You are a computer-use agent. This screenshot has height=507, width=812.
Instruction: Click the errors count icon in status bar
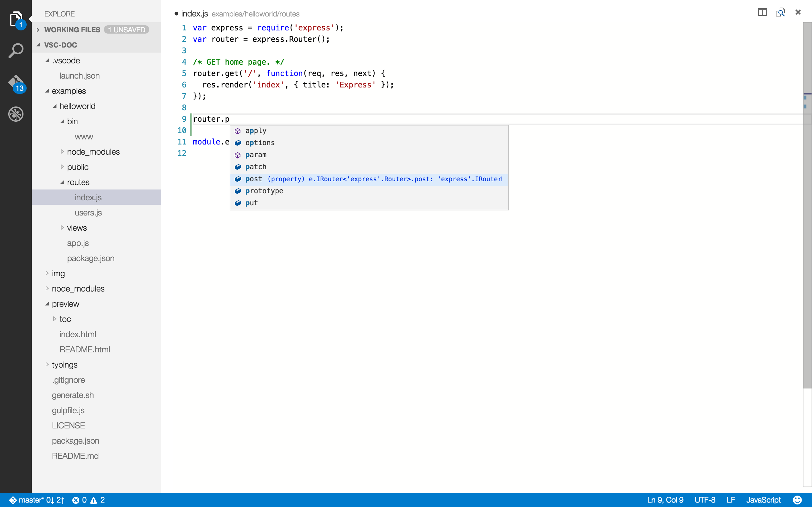(x=76, y=500)
